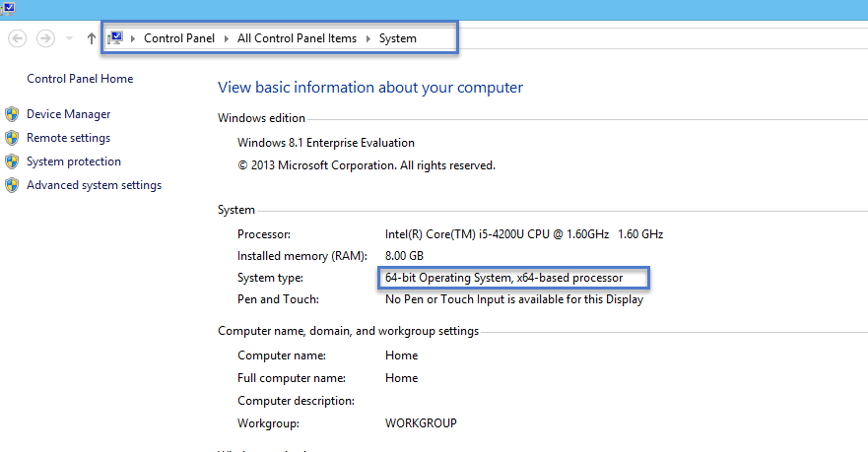Select Control Panel in the breadcrumb
Image resolution: width=868 pixels, height=452 pixels.
point(178,38)
